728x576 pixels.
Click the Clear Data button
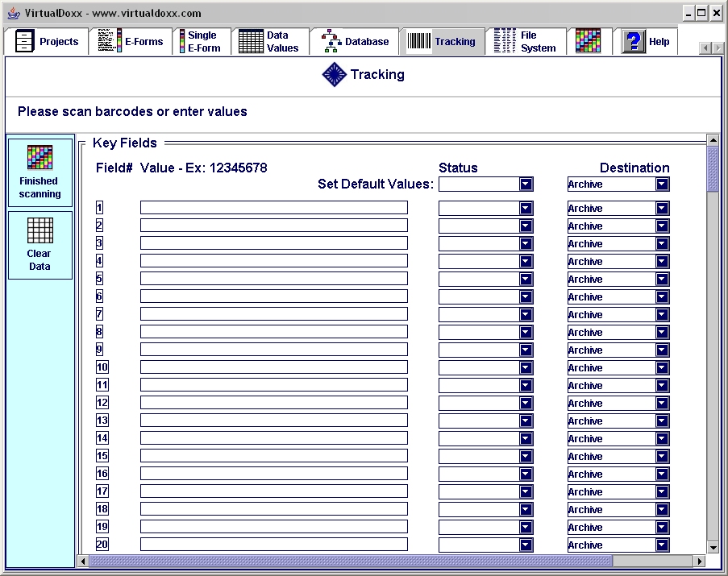click(x=40, y=246)
